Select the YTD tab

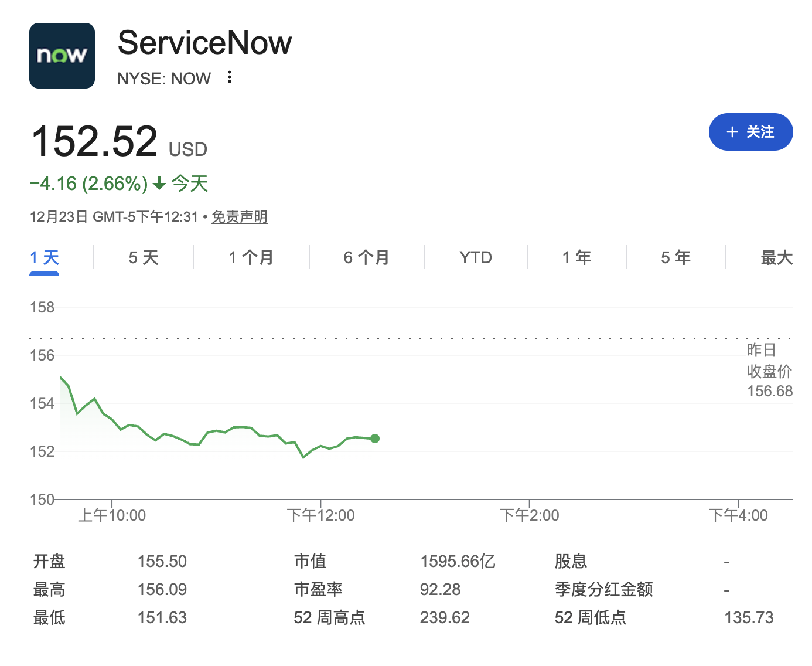[x=476, y=257]
